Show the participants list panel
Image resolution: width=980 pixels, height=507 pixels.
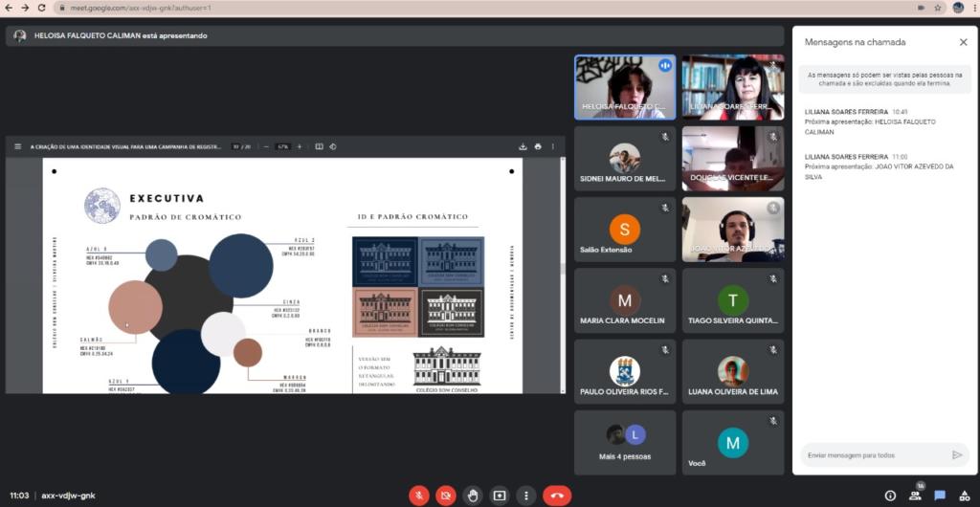click(915, 496)
